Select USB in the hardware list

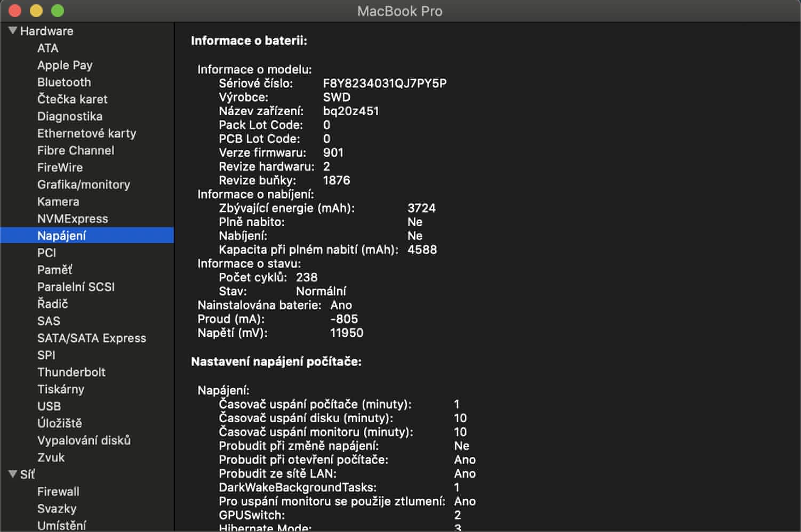click(49, 406)
